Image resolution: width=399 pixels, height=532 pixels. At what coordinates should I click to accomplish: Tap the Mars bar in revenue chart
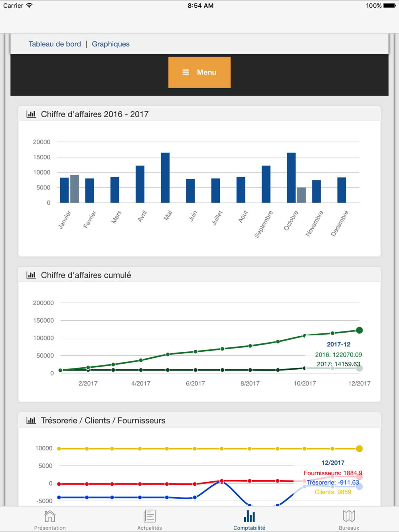point(115,190)
